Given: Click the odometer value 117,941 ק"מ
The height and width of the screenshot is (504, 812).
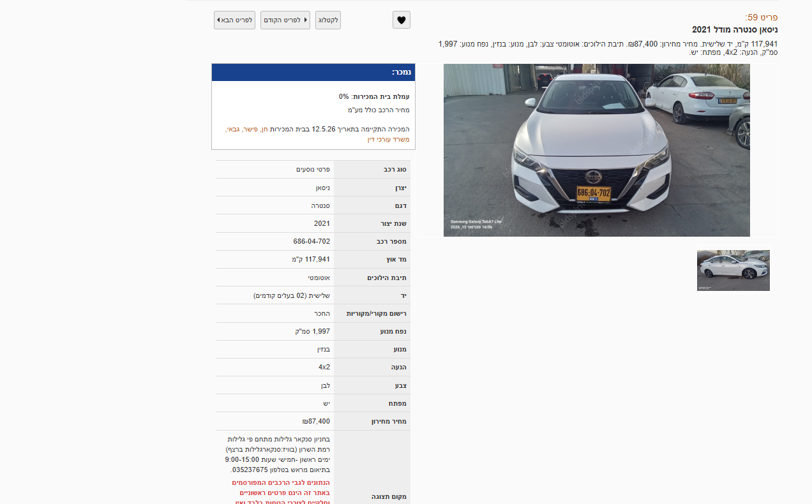Looking at the screenshot, I should point(311,259).
